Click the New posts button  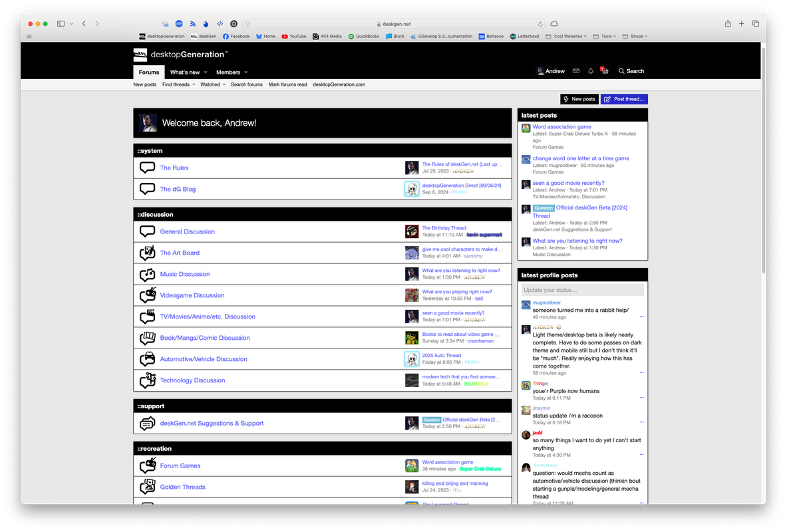[x=579, y=99]
